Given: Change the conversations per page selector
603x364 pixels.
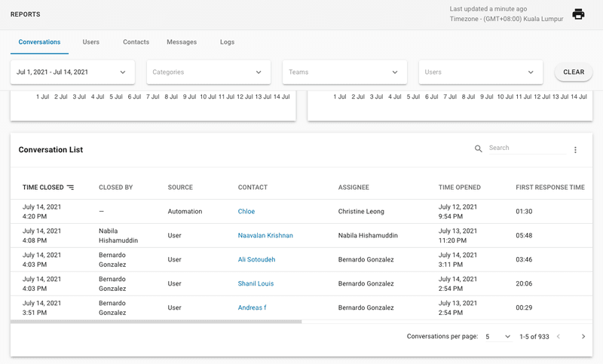Looking at the screenshot, I should [497, 337].
